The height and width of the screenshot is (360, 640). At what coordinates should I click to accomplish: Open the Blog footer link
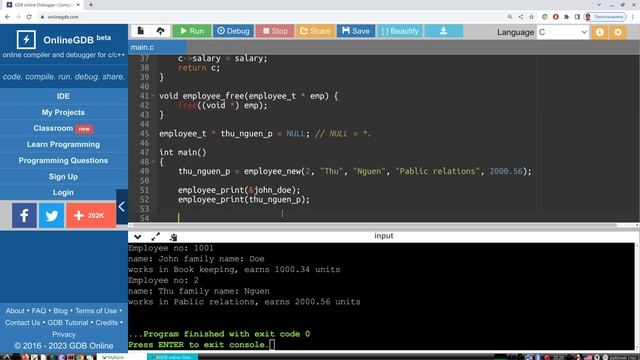[60, 311]
